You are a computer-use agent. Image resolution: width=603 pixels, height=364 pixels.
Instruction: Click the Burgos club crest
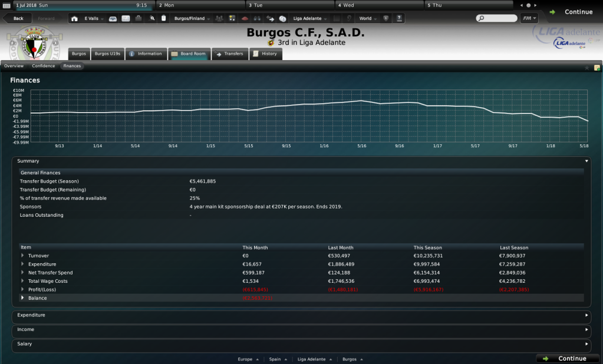34,42
